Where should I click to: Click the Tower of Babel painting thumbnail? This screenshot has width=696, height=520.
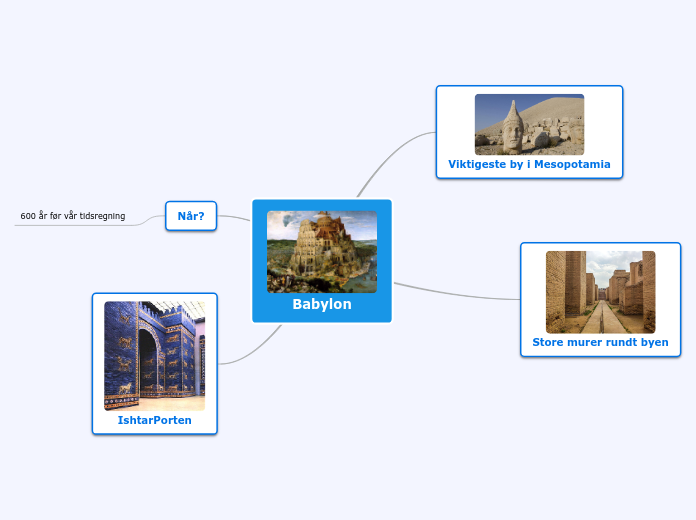322,252
